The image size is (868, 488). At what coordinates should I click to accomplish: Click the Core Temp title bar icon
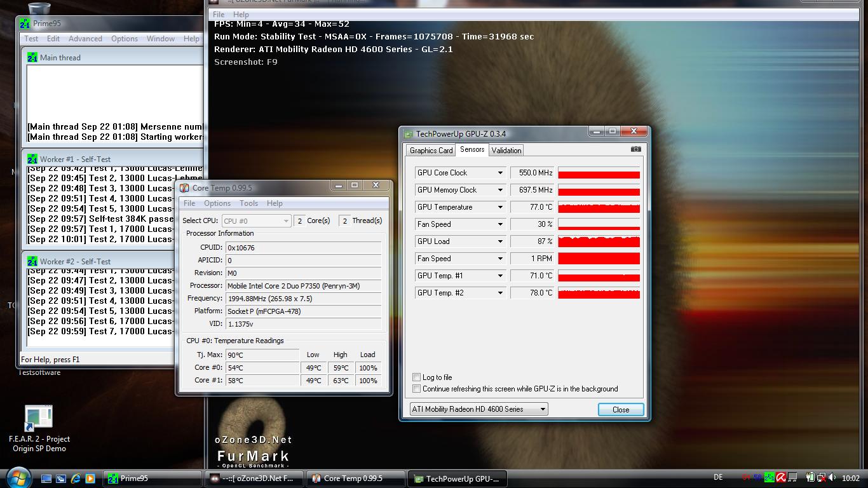pyautogui.click(x=184, y=187)
